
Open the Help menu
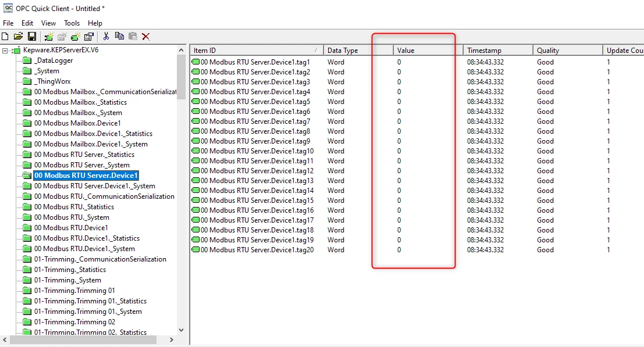[95, 23]
